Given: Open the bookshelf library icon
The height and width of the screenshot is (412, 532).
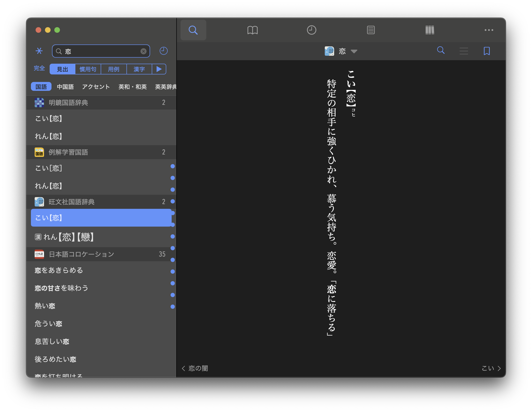Looking at the screenshot, I should 430,30.
